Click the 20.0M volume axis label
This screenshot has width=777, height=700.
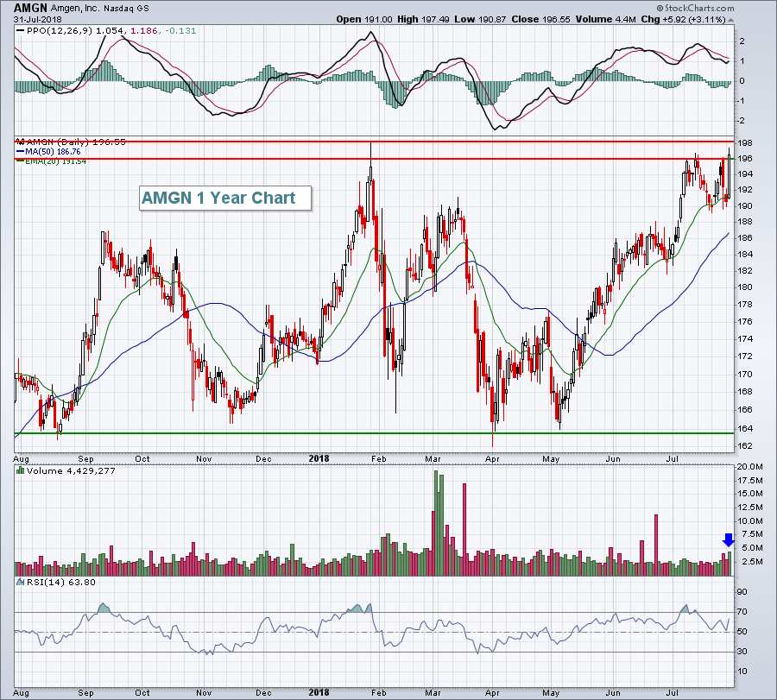[x=749, y=467]
